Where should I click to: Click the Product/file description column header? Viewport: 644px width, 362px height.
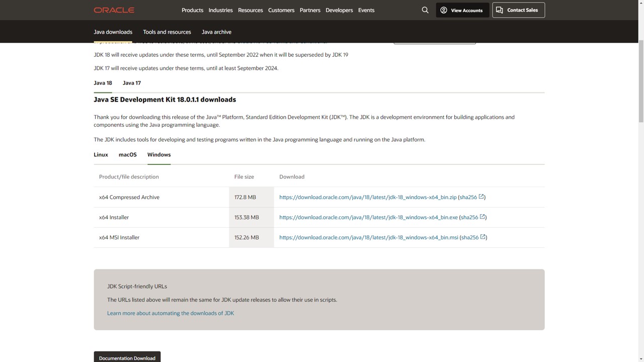click(x=129, y=176)
